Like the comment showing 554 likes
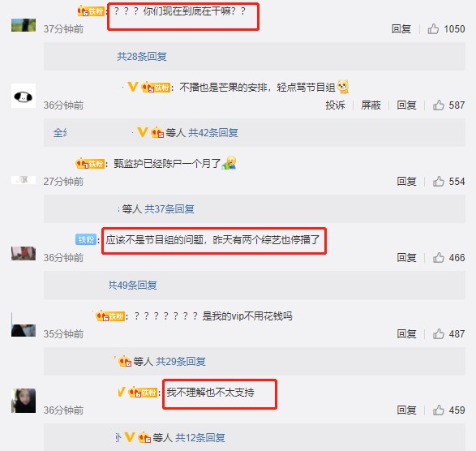Viewport: 476px width, 451px height. (x=439, y=182)
